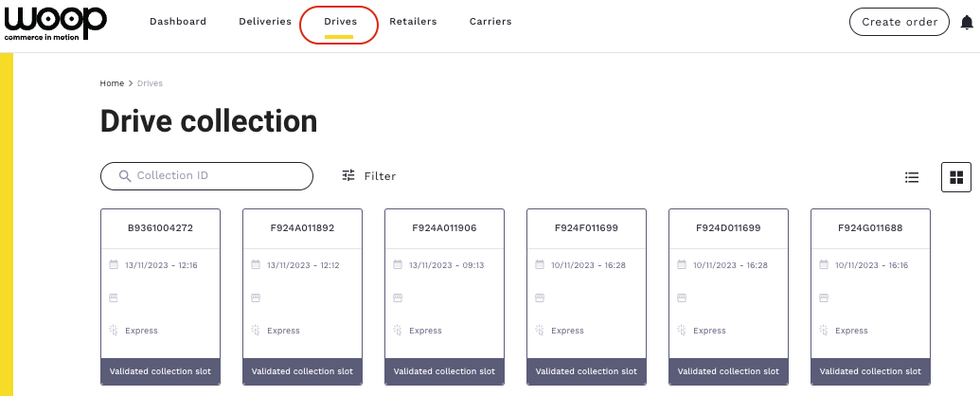Open the notifications bell
The width and height of the screenshot is (980, 396).
pos(966,23)
